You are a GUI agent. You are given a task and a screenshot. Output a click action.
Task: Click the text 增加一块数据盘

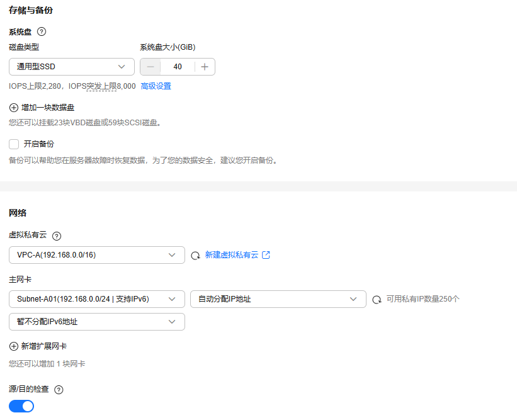pyautogui.click(x=48, y=108)
